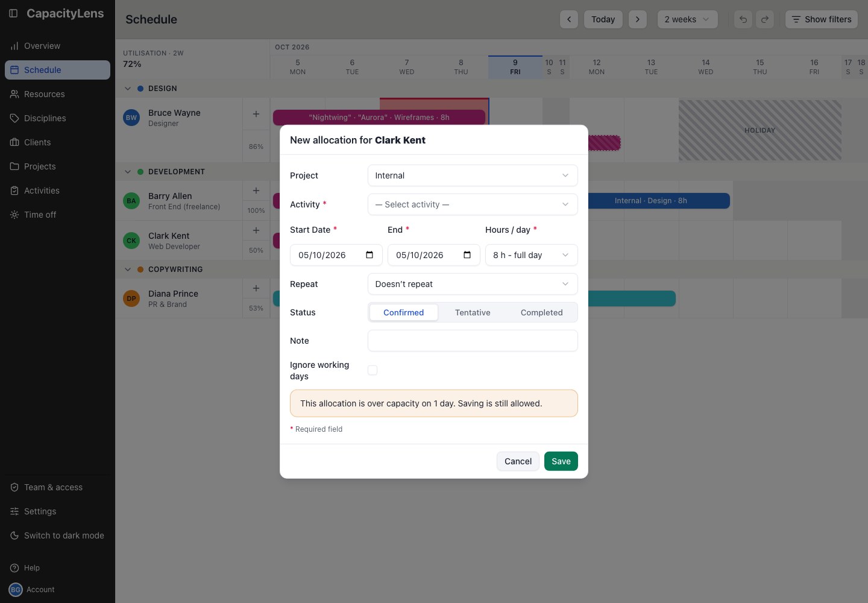Collapse the COPYWRITING group
The height and width of the screenshot is (603, 868).
pyautogui.click(x=128, y=270)
